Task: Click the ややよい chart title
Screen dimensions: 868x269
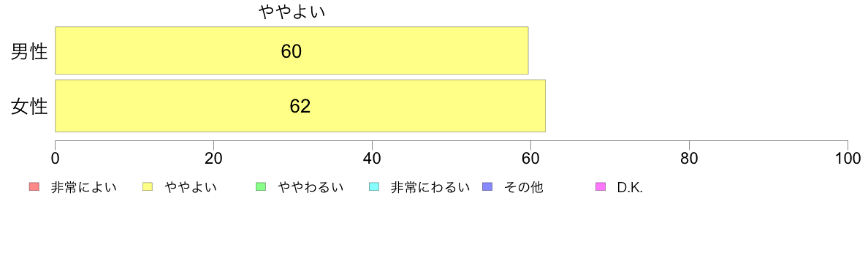Action: click(x=292, y=12)
